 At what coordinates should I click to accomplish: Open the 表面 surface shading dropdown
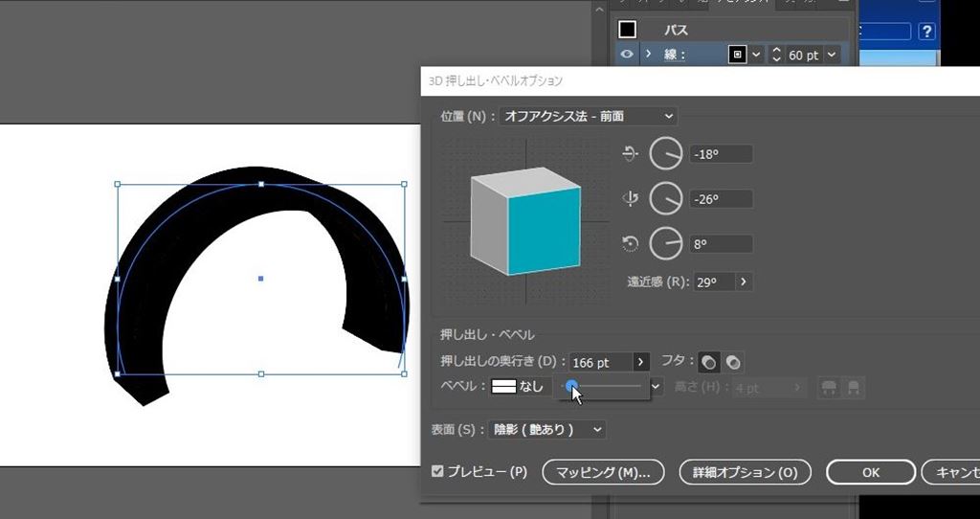[547, 430]
